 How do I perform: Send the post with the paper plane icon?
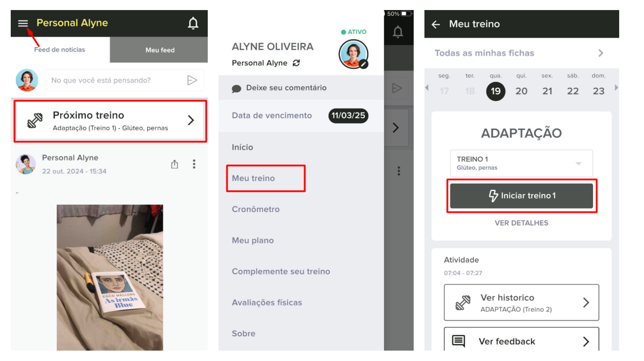point(192,80)
